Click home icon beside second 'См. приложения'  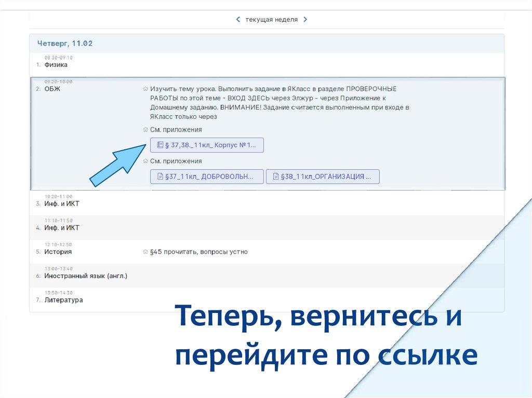pos(145,161)
